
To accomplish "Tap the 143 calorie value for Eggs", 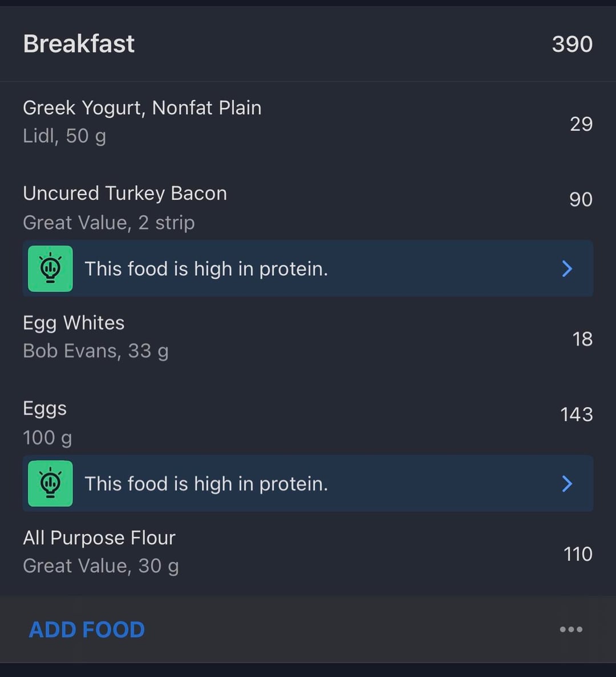I will pyautogui.click(x=576, y=414).
